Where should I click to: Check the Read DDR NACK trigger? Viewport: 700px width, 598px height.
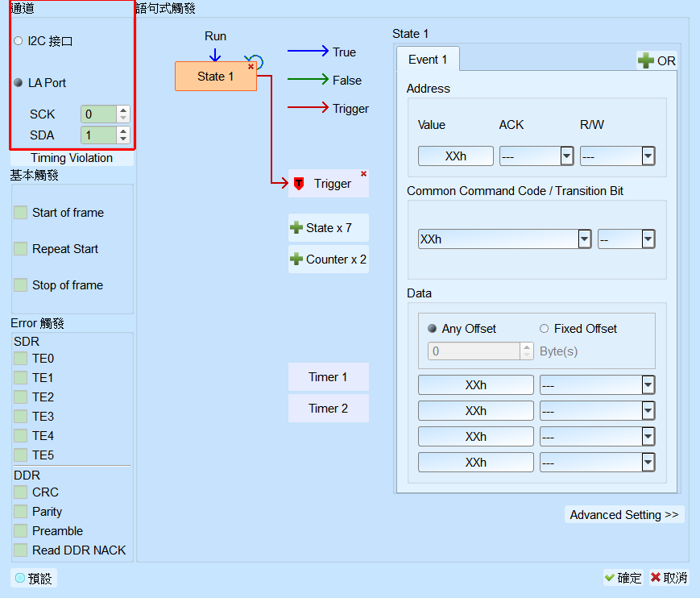coord(20,550)
